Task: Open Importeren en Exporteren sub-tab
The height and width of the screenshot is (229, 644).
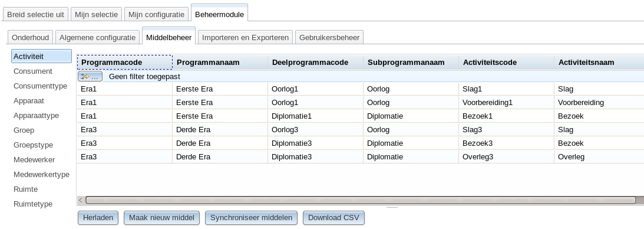Action: 245,37
